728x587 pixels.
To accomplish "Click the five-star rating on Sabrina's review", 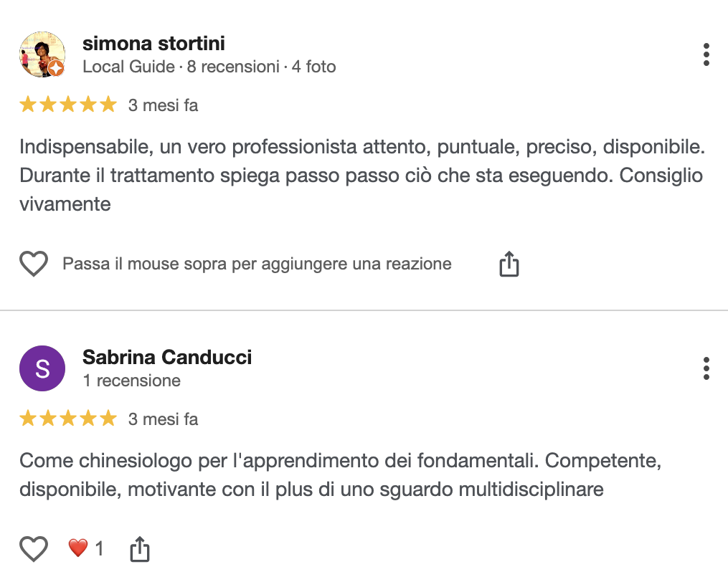I will (x=67, y=419).
